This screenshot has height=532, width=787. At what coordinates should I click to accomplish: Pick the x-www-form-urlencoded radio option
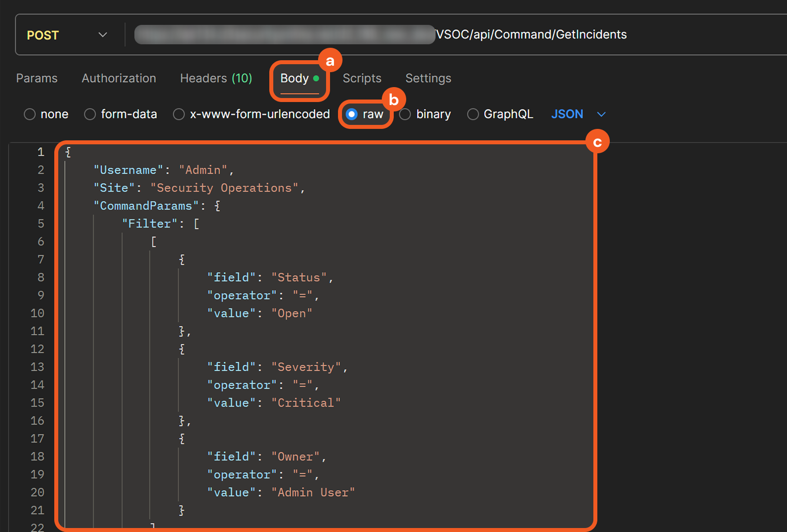(179, 114)
